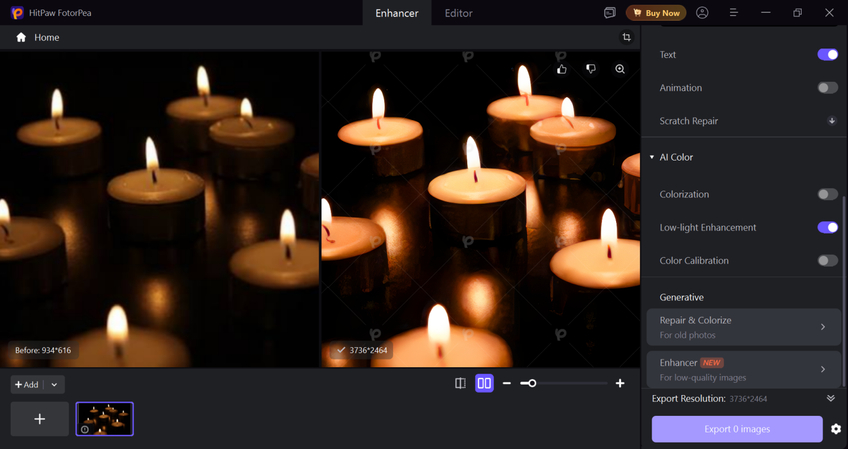Image resolution: width=848 pixels, height=449 pixels.
Task: Select side-by-side compare view
Action: [485, 384]
